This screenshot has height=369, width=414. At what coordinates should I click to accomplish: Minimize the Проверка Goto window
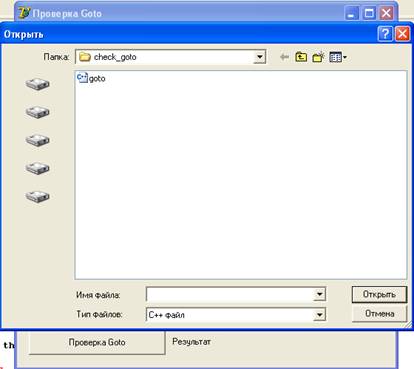coord(351,13)
